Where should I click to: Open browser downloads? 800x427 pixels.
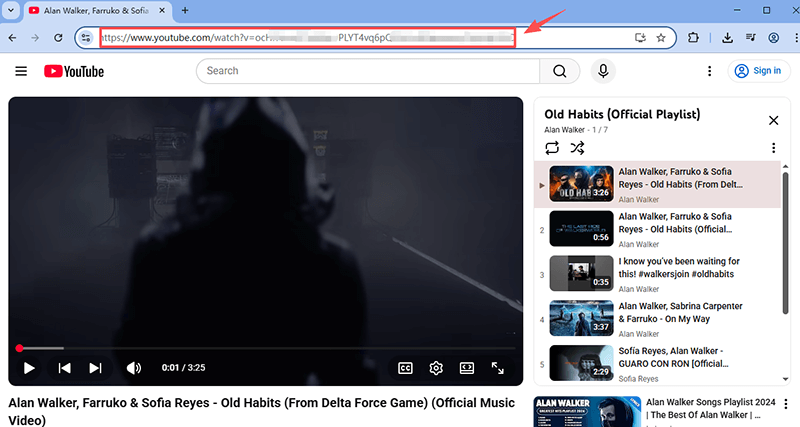728,38
